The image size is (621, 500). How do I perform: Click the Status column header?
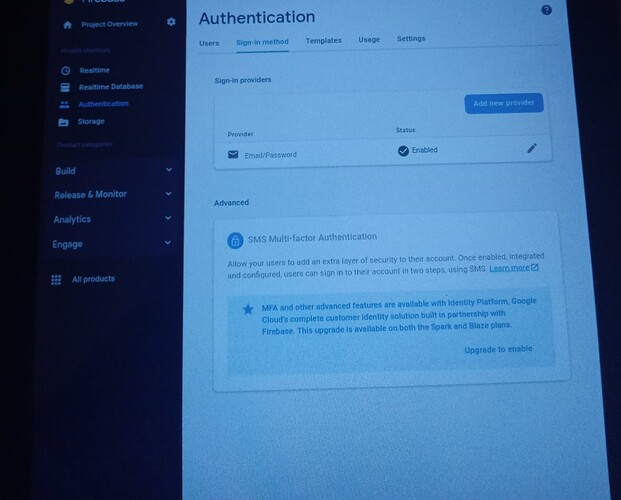point(406,130)
